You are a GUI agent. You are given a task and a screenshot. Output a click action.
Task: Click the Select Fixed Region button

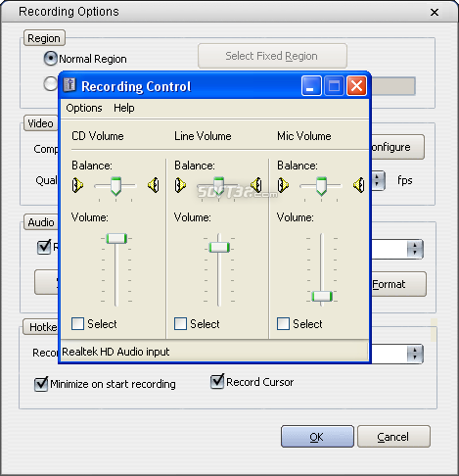coord(272,56)
